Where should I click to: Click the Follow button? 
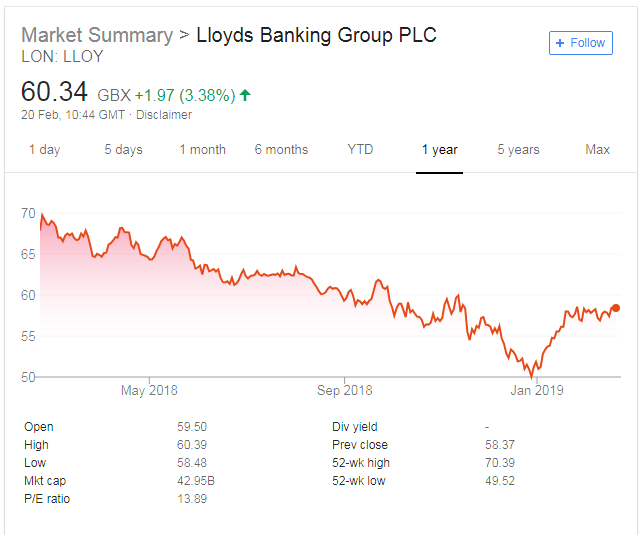click(x=580, y=43)
